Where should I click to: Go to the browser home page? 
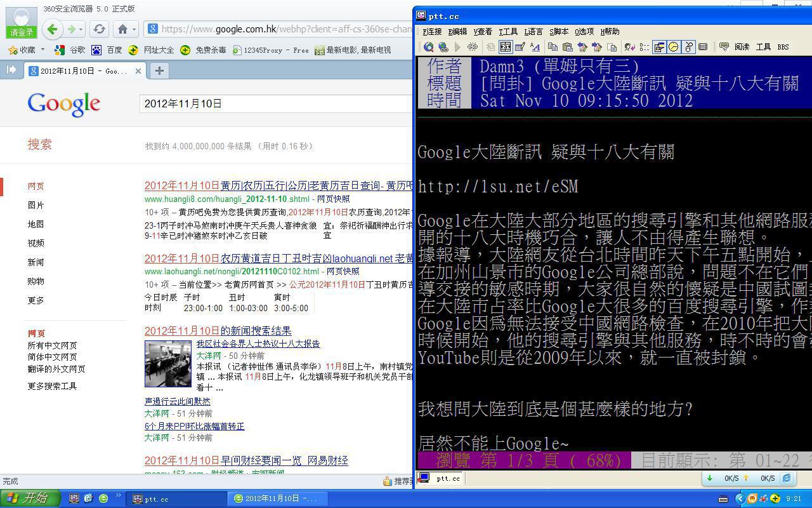point(123,29)
